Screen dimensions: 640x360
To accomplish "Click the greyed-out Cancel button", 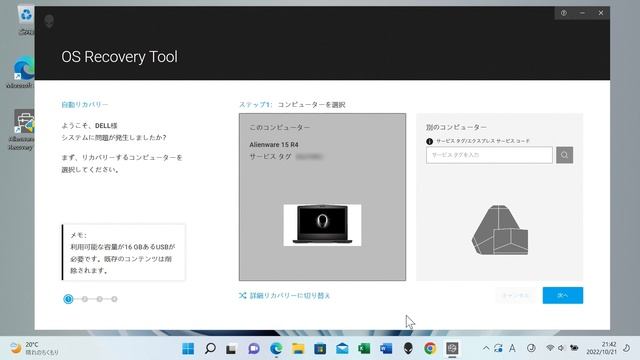I will click(516, 295).
